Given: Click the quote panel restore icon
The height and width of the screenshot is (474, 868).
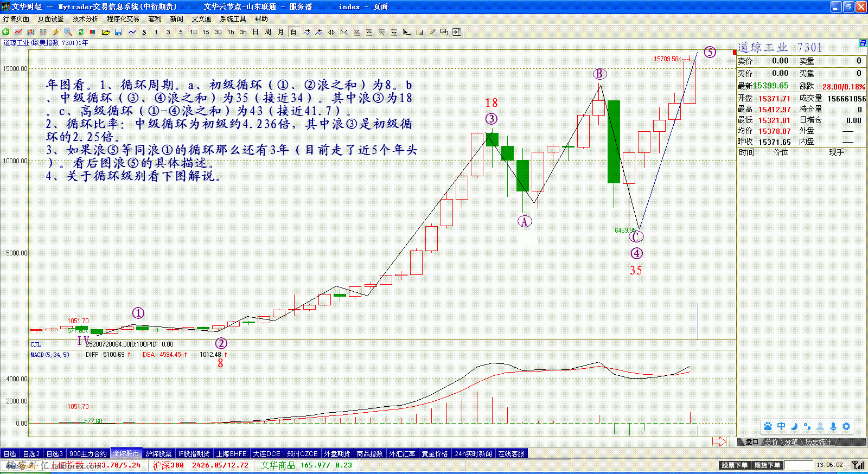Looking at the screenshot, I should [863, 43].
